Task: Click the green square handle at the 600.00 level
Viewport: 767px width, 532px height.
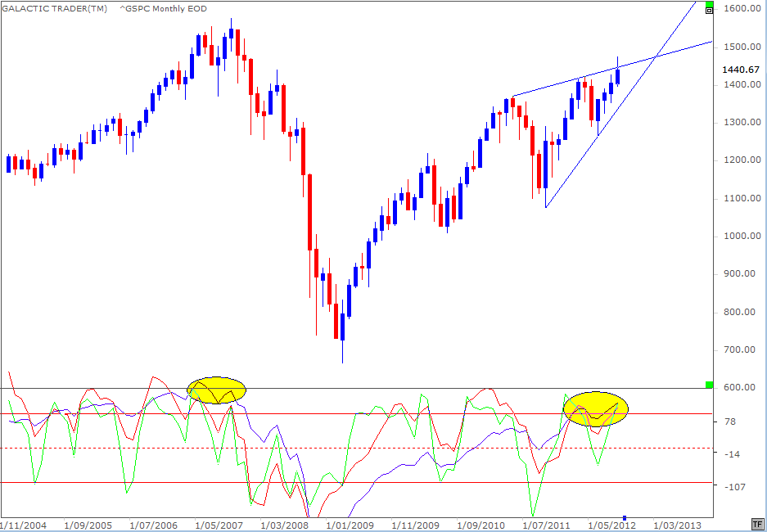Action: 709,385
